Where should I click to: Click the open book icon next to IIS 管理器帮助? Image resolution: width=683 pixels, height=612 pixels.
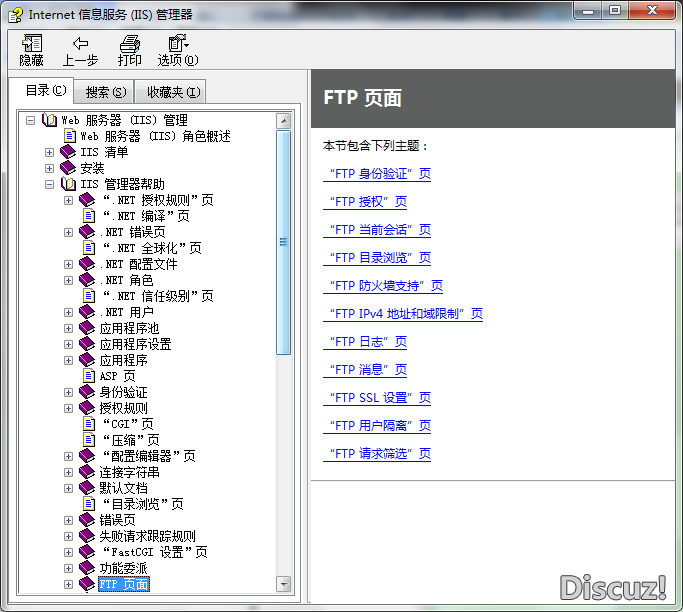[x=68, y=184]
